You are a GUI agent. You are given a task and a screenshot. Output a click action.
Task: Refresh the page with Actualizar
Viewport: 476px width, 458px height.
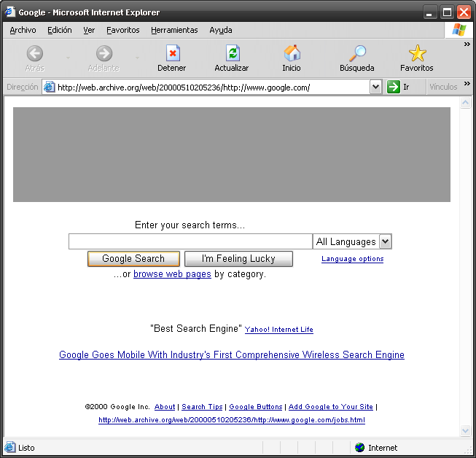click(x=233, y=53)
